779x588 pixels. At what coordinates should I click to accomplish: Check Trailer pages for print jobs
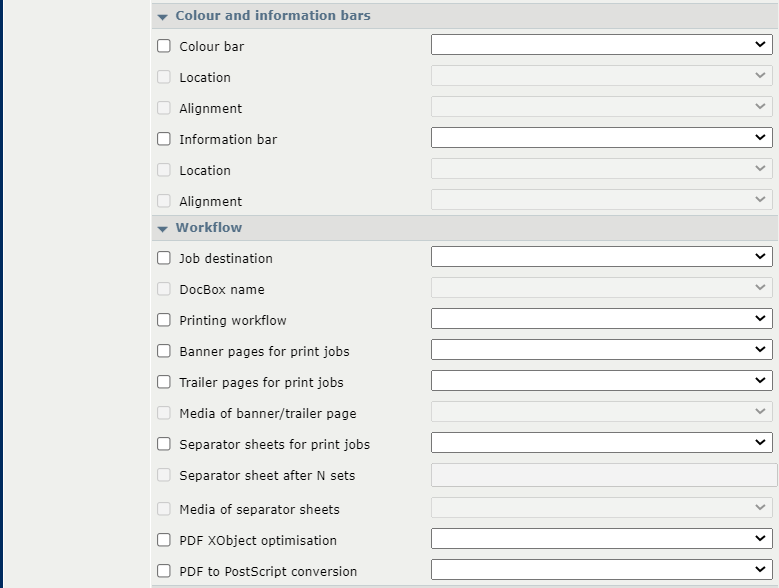click(x=164, y=381)
